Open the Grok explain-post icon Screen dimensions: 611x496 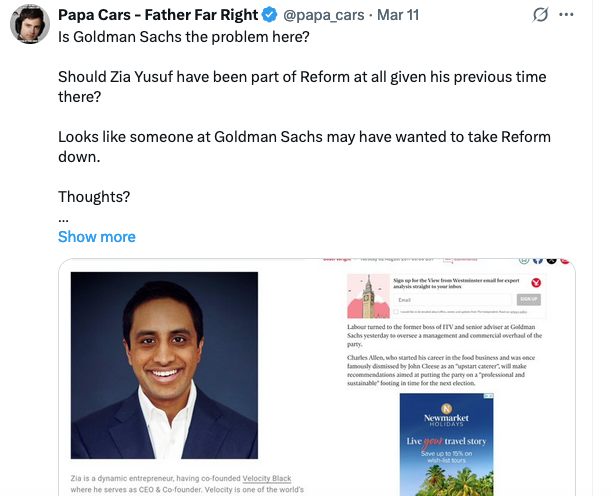(x=541, y=15)
